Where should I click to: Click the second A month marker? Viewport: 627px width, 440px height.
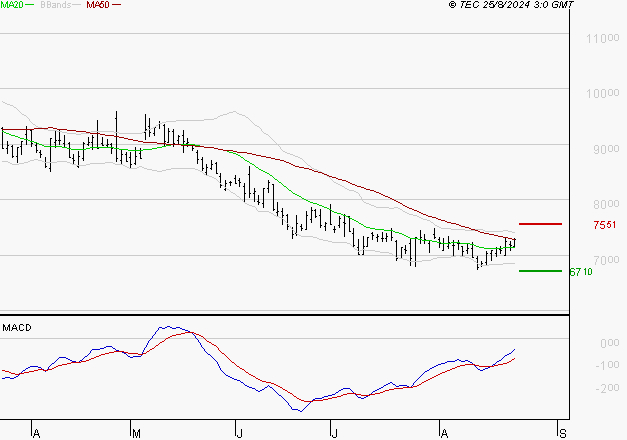click(444, 434)
